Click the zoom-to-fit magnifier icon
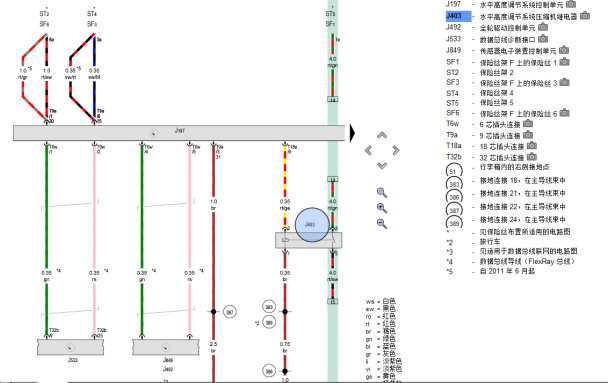Viewport: 608px width, 383px height. (382, 192)
